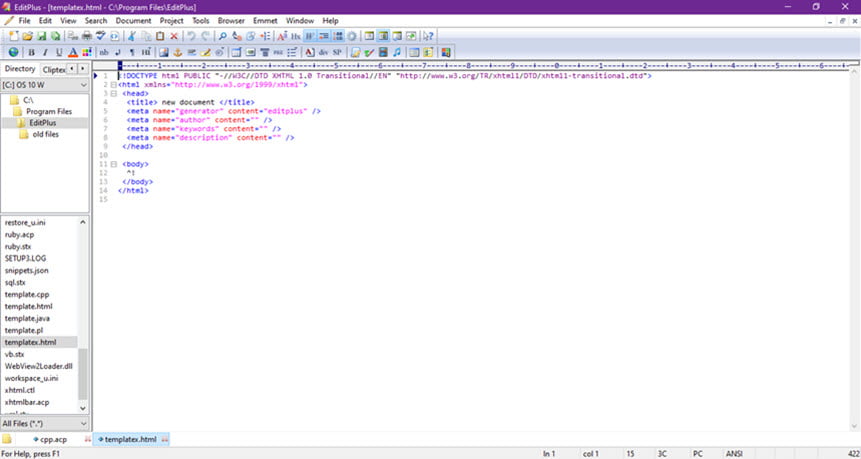Open Preferences with the gear icon

pos(352,36)
